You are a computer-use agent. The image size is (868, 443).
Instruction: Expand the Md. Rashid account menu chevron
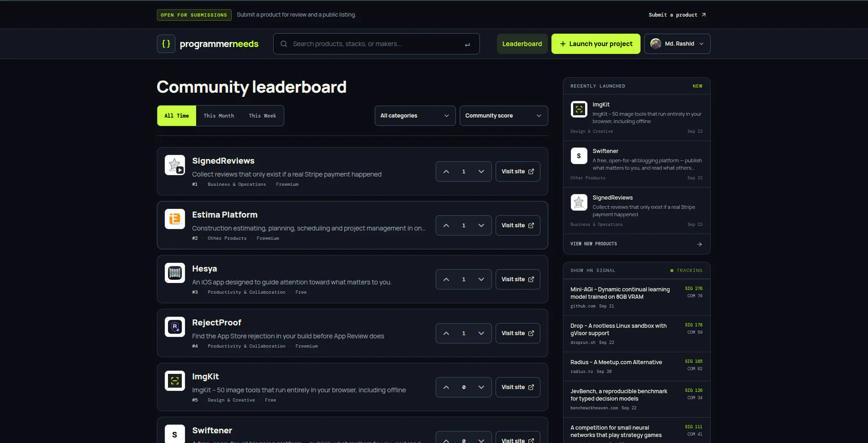[701, 44]
